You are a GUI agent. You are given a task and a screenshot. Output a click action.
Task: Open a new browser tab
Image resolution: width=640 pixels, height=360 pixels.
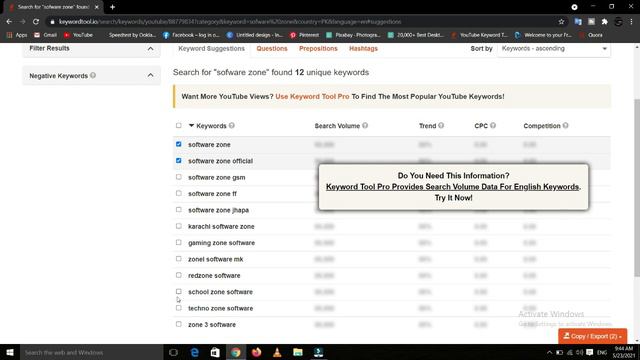(112, 7)
